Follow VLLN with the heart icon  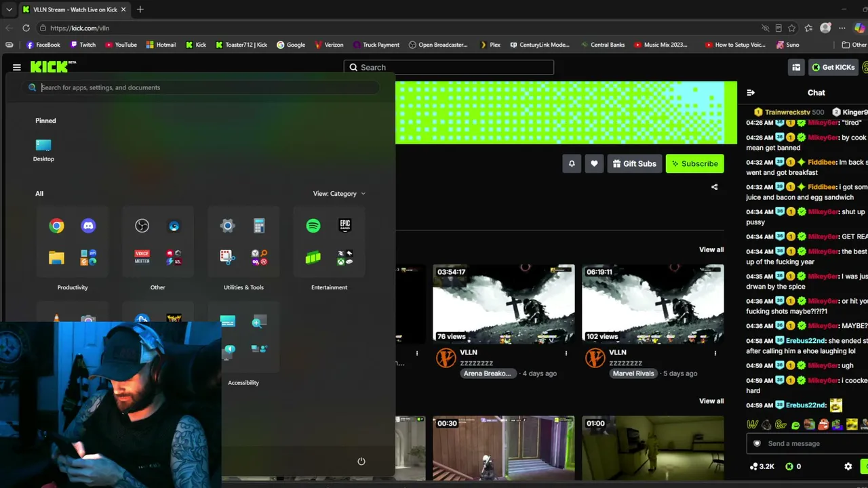[x=594, y=163]
